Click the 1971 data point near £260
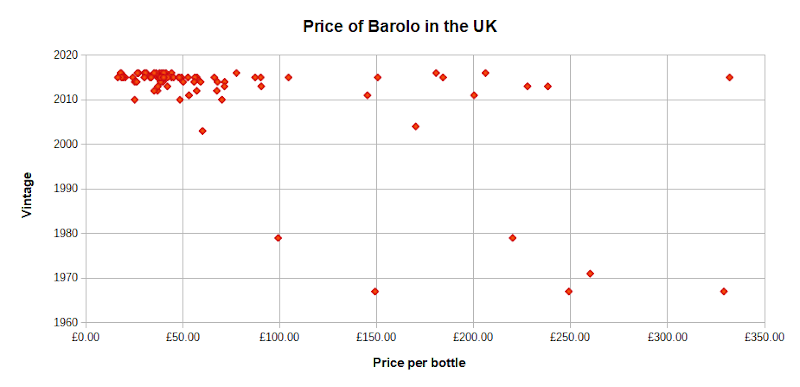The height and width of the screenshot is (387, 800). pyautogui.click(x=590, y=273)
